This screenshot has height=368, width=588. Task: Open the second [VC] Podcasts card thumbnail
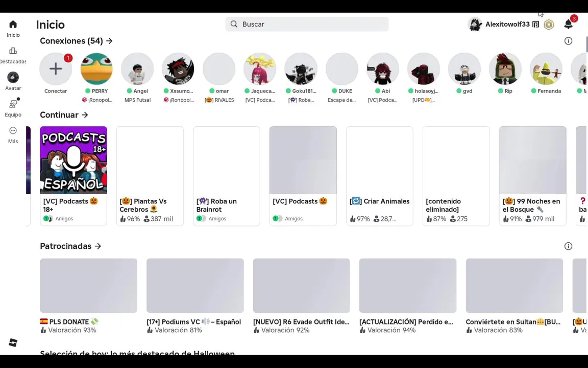pyautogui.click(x=303, y=160)
